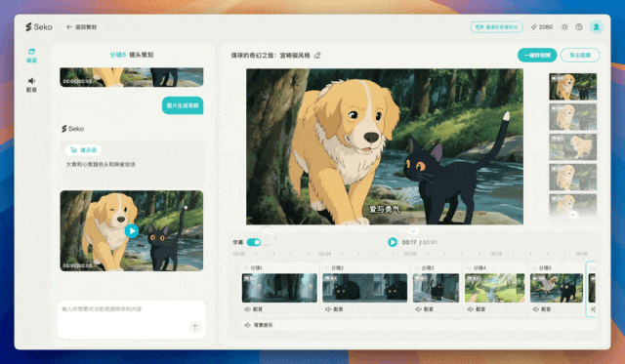This screenshot has width=625, height=364.
Task: Collapse the preview with chevron below video
Action: point(413,231)
